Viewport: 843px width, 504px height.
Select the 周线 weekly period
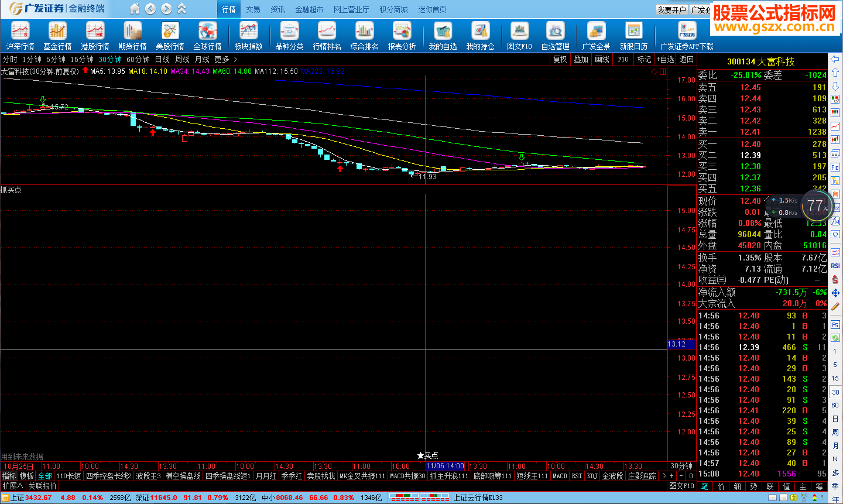point(182,59)
